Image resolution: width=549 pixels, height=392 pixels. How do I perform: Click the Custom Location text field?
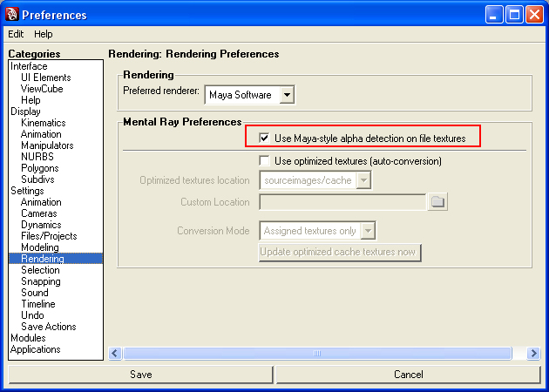[342, 202]
